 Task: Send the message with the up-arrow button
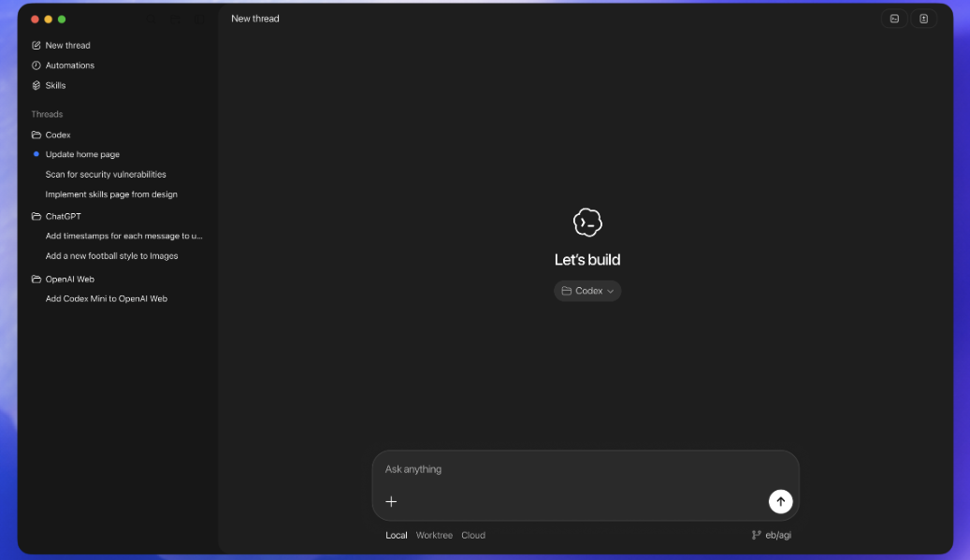[781, 501]
